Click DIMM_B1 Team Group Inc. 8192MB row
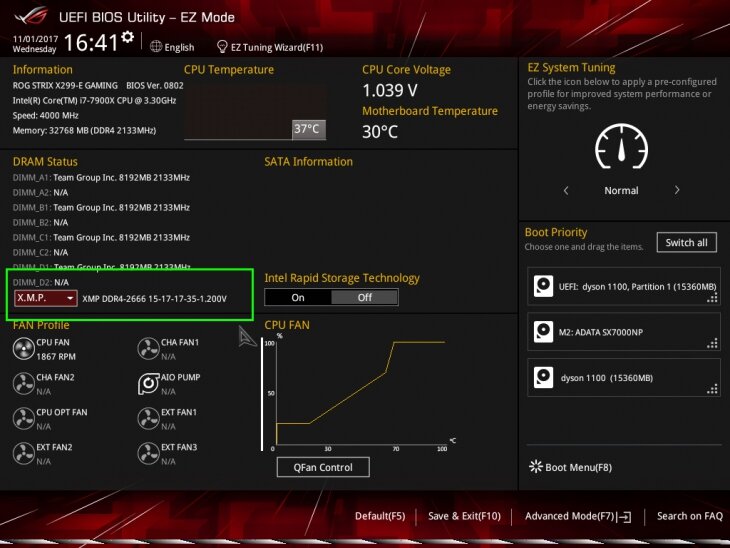Screen dimensions: 730x548 pyautogui.click(x=101, y=207)
